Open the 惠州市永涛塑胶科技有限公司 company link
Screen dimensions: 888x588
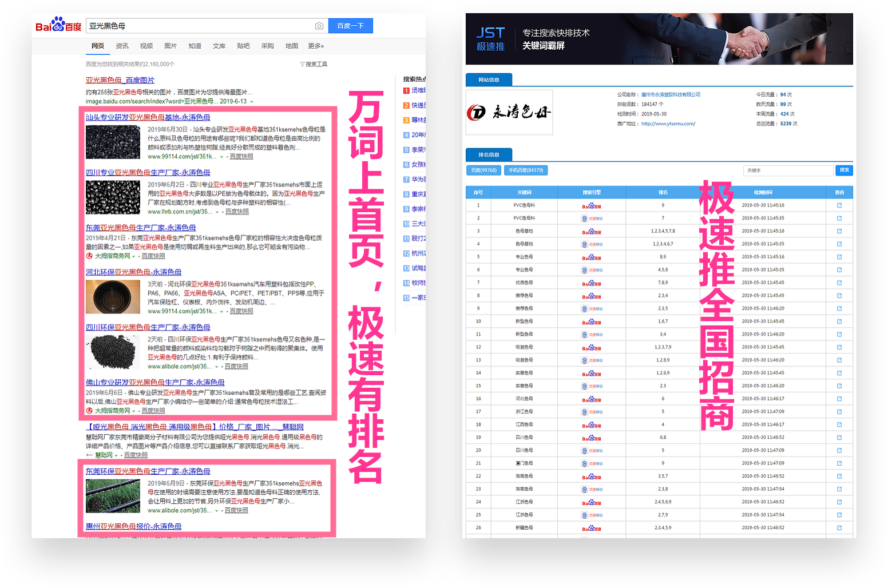(671, 94)
